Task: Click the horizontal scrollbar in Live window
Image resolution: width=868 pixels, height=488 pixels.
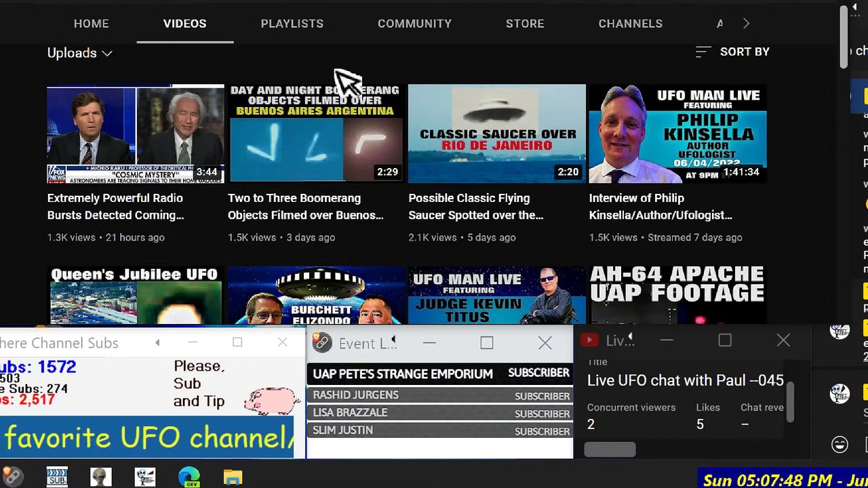Action: 610,449
